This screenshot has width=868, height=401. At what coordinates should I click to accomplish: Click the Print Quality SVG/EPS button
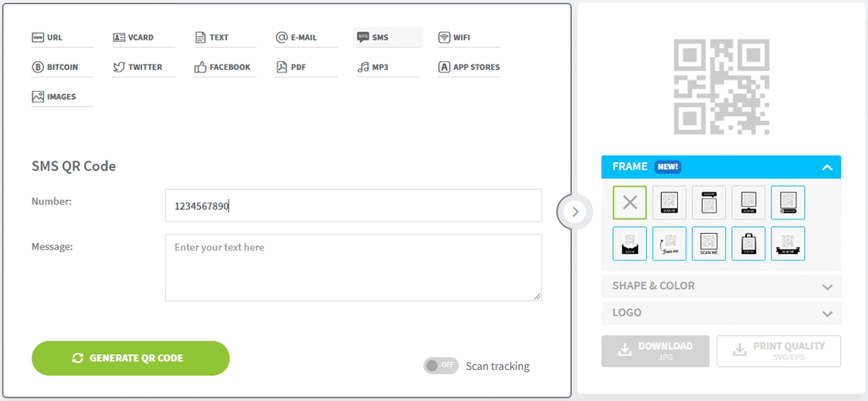coord(778,351)
